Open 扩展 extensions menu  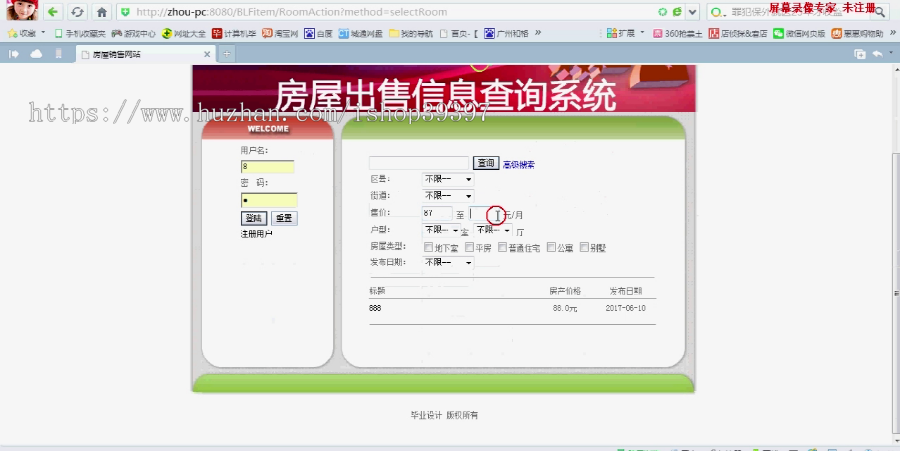626,33
